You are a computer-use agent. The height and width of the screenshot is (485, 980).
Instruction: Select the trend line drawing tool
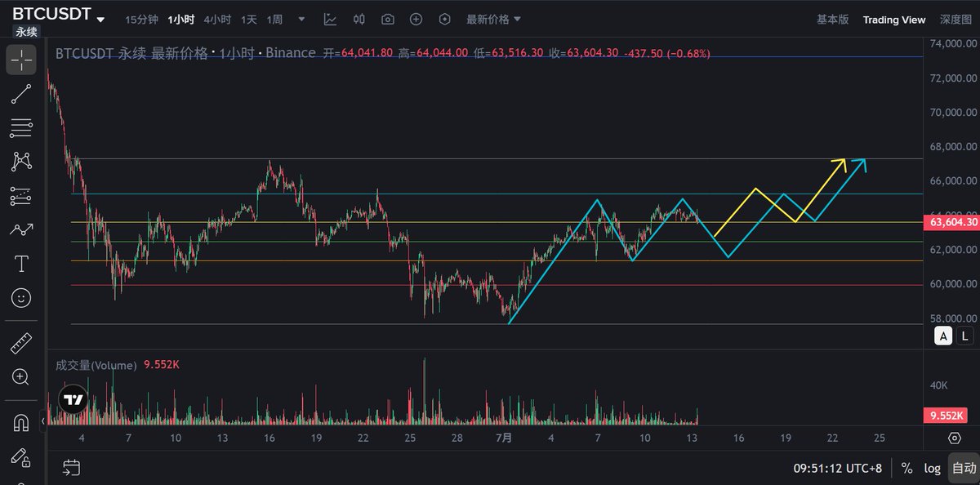click(21, 94)
